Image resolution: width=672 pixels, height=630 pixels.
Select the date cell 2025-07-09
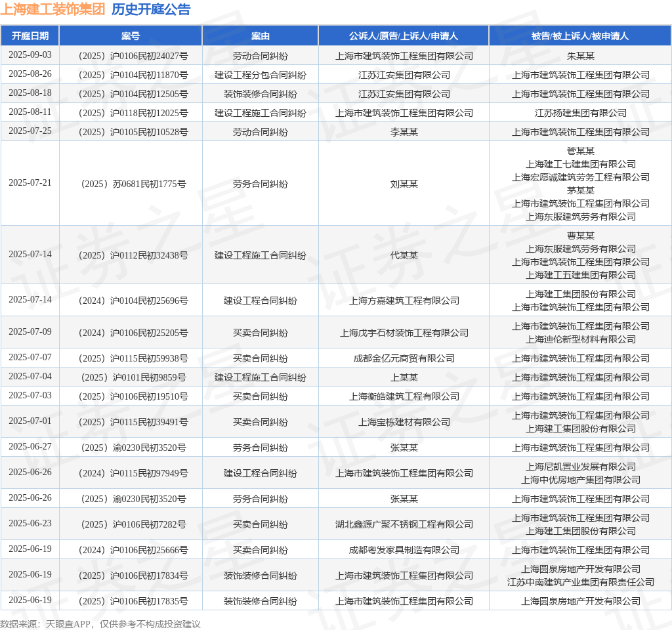coord(30,331)
